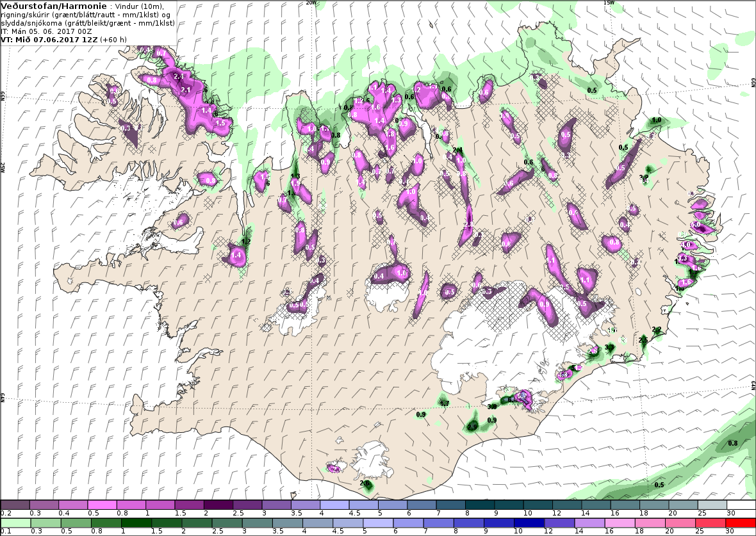Image resolution: width=756 pixels, height=536 pixels.
Task: Pick the periwinkle 4 swatch in upper scale
Action: (334, 505)
